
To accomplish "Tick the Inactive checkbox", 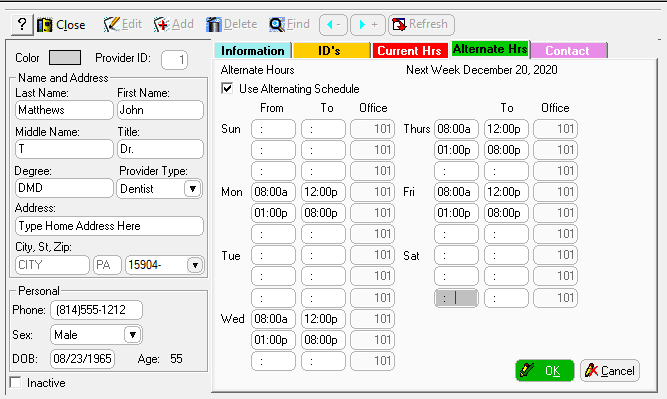I will pos(15,382).
